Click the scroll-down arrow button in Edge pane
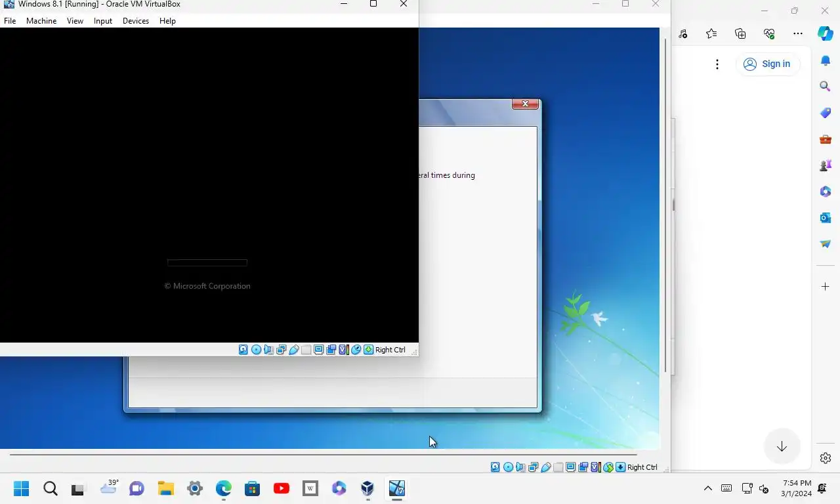This screenshot has height=504, width=840. pos(782,447)
